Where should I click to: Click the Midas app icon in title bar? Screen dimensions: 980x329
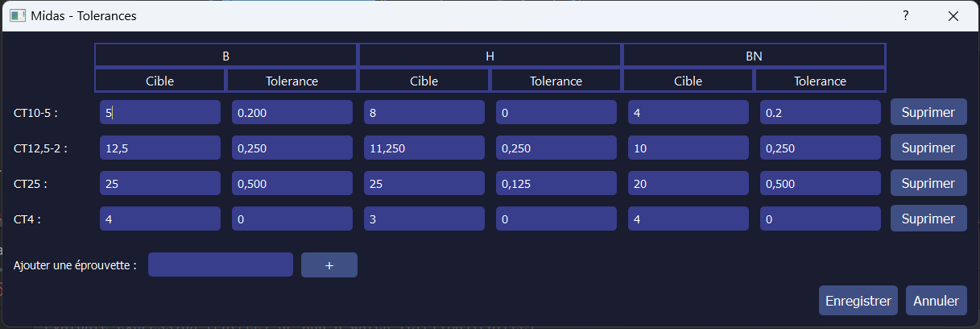click(x=18, y=16)
